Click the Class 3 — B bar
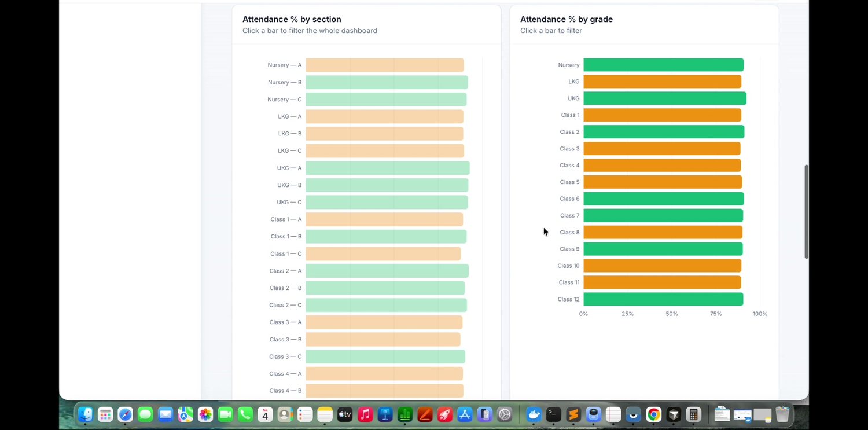Image resolution: width=868 pixels, height=430 pixels. [383, 339]
